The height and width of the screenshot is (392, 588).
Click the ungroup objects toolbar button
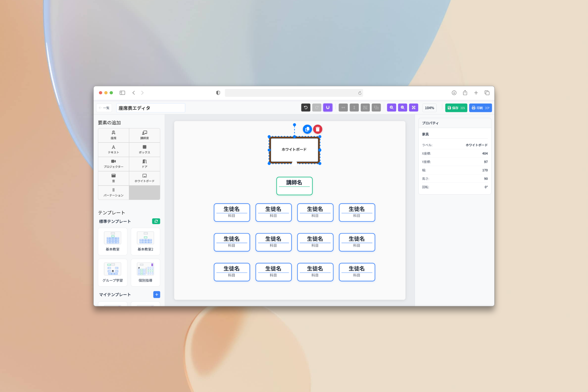point(376,107)
